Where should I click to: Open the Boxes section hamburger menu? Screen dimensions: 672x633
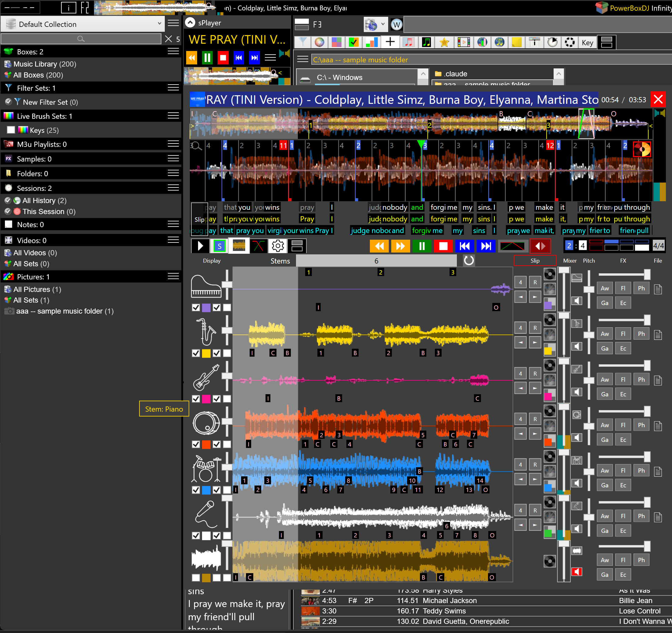(173, 51)
